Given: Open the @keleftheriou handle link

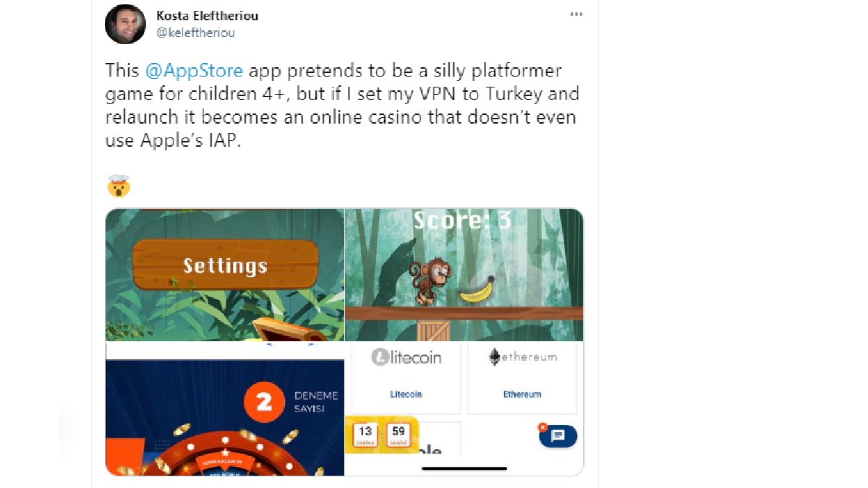Looking at the screenshot, I should 196,33.
